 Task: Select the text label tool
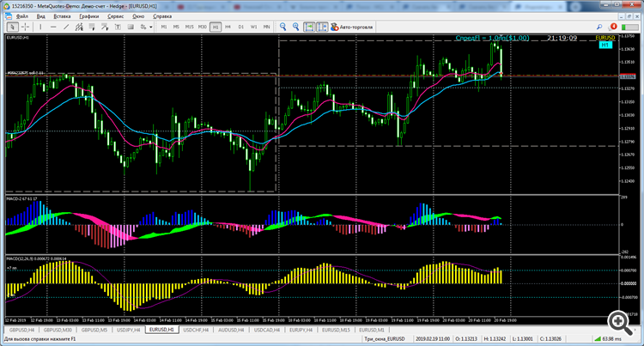(118, 27)
